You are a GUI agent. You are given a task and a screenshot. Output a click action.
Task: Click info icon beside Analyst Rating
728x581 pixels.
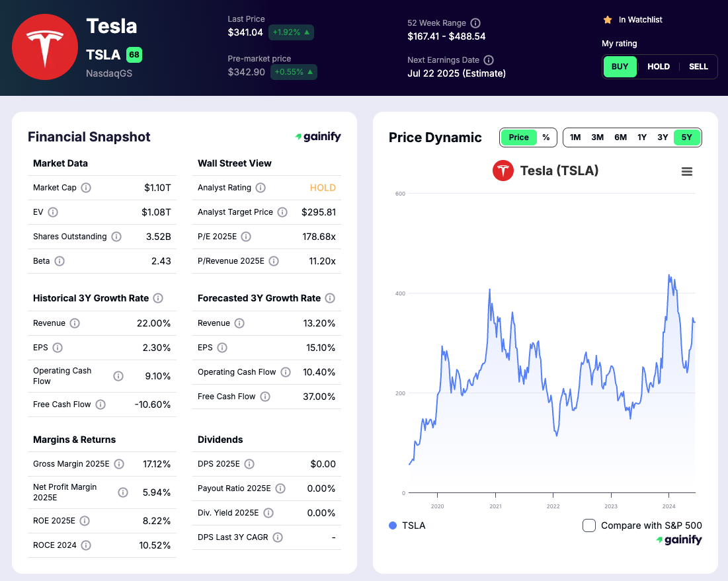pyautogui.click(x=261, y=188)
